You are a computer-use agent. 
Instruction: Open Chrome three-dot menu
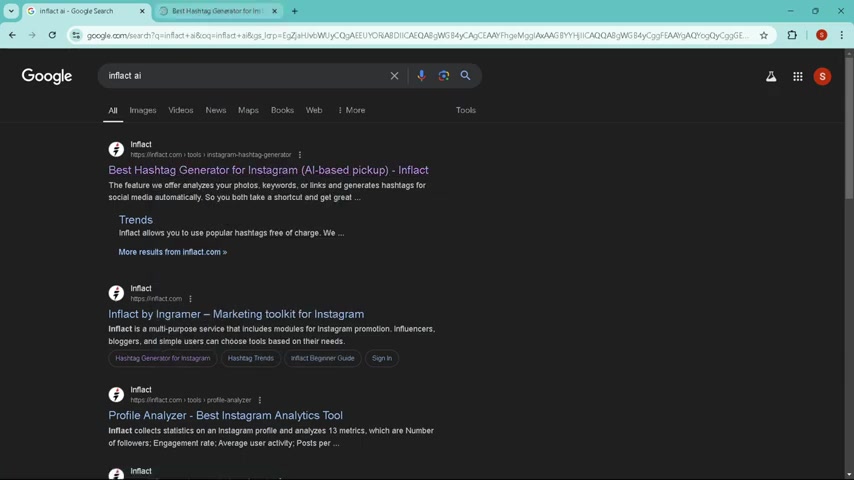point(841,35)
